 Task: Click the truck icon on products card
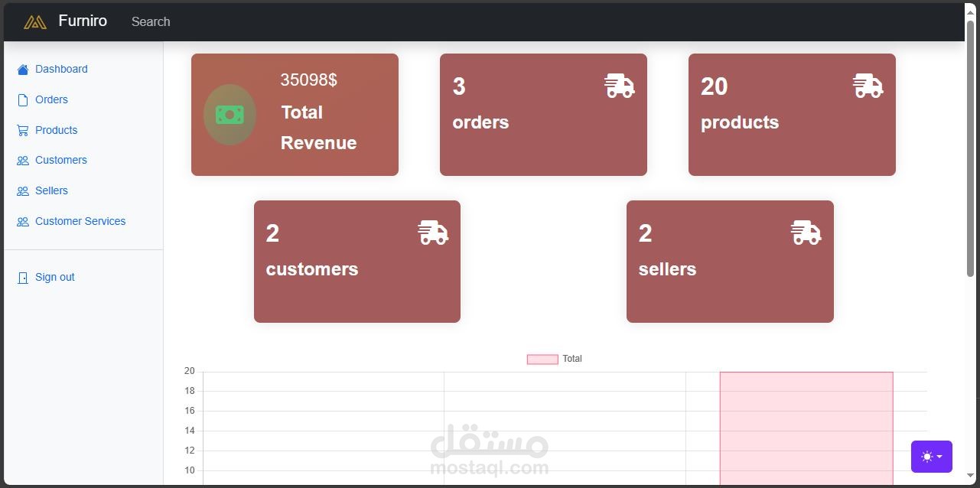[x=868, y=86]
